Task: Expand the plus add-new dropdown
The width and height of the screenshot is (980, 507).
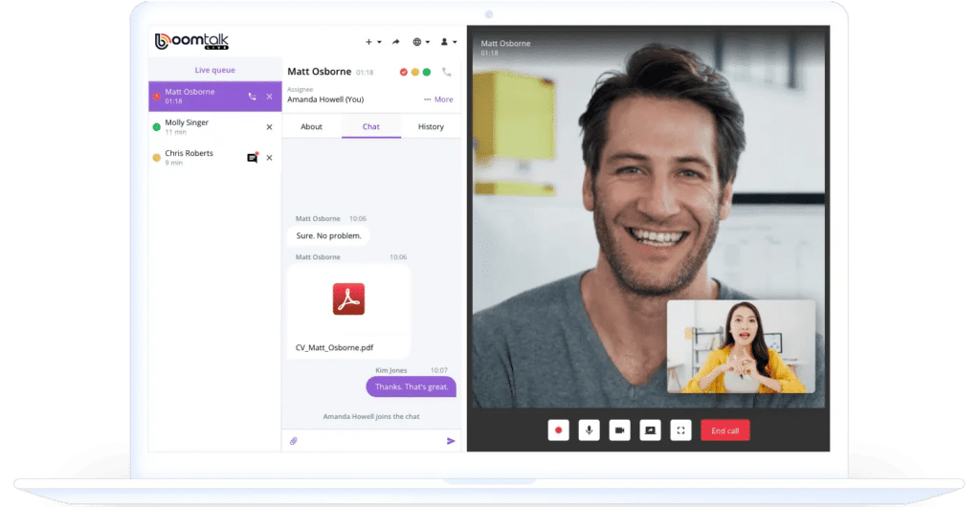Action: 372,42
